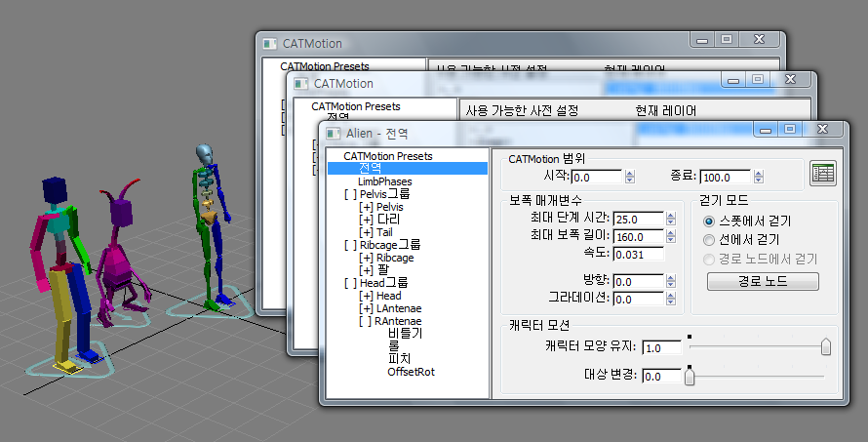Viewport: 868px width, 442px height.
Task: Click the 최대 단계 시간 field
Action: coord(638,219)
